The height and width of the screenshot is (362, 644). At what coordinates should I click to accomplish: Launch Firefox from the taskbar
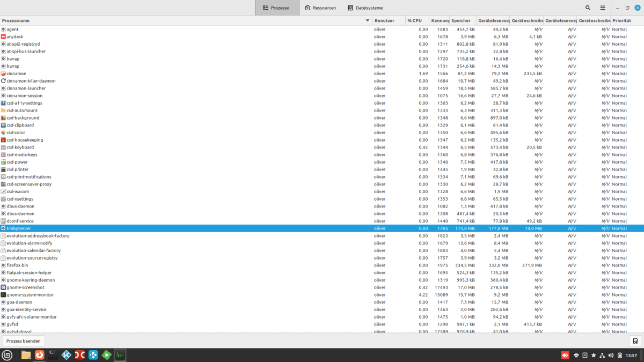(39, 354)
